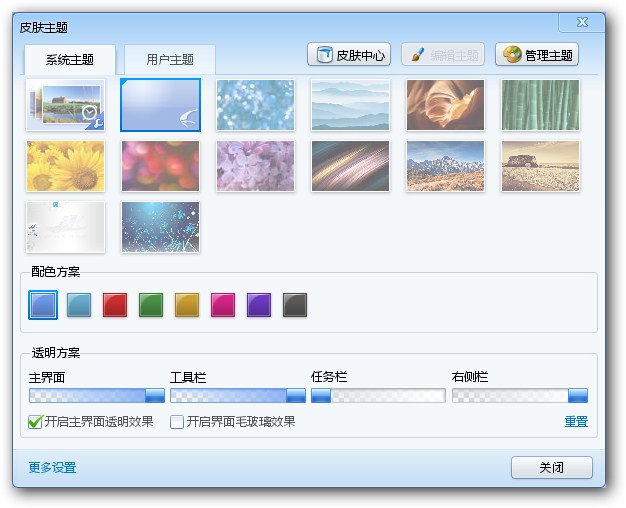Select the snowy mountain range theme

(445, 166)
